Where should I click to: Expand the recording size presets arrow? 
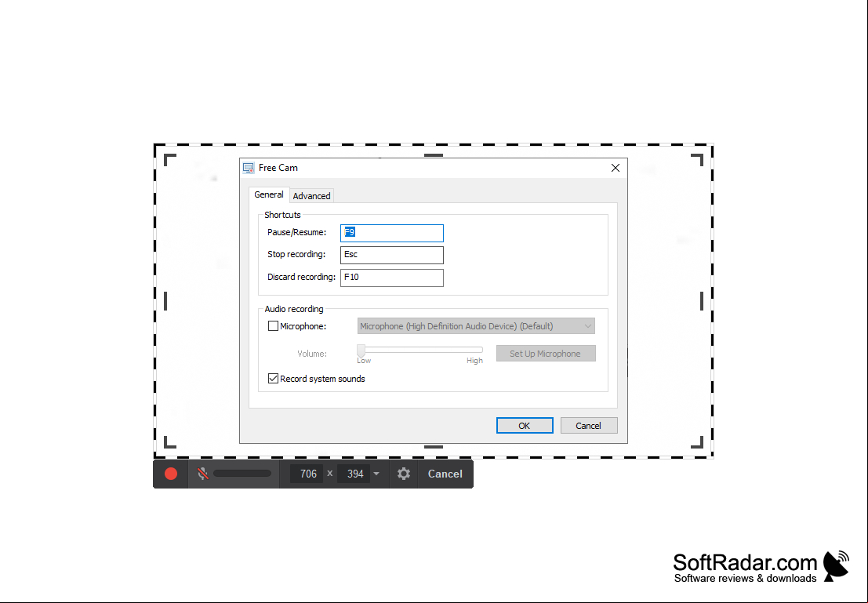(376, 474)
